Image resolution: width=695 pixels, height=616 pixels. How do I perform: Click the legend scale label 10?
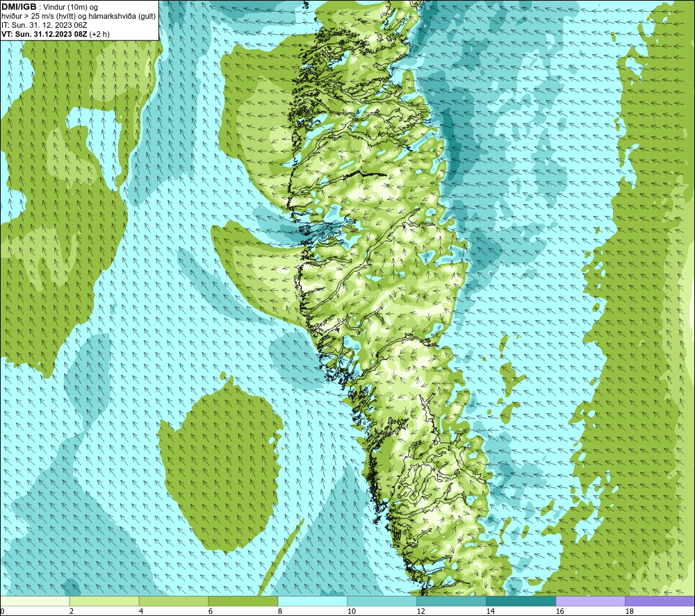click(x=351, y=612)
